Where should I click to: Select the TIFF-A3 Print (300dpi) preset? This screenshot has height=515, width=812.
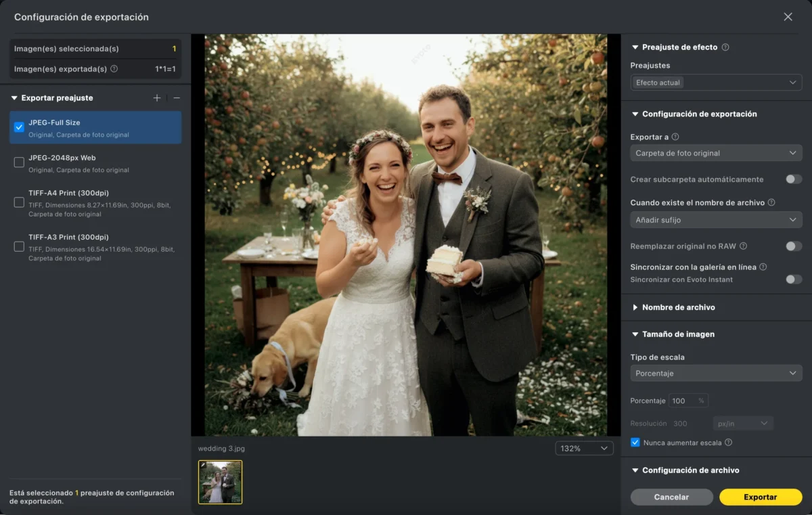click(19, 247)
